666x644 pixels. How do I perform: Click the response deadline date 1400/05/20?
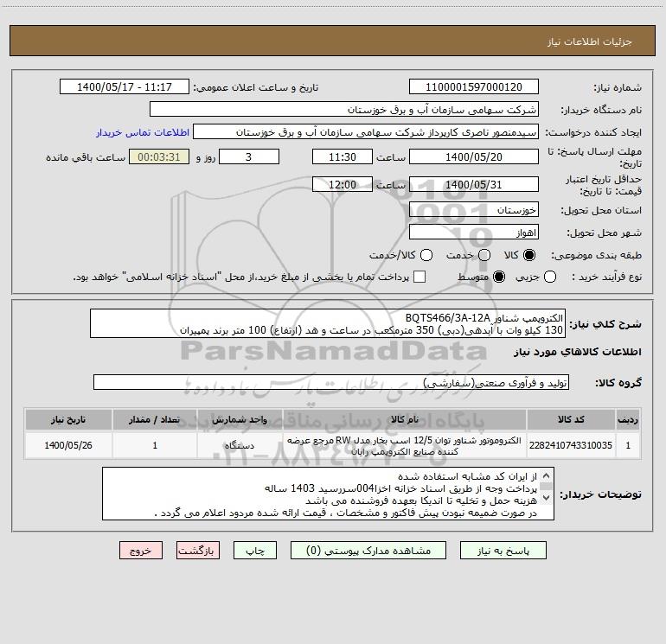pyautogui.click(x=474, y=156)
